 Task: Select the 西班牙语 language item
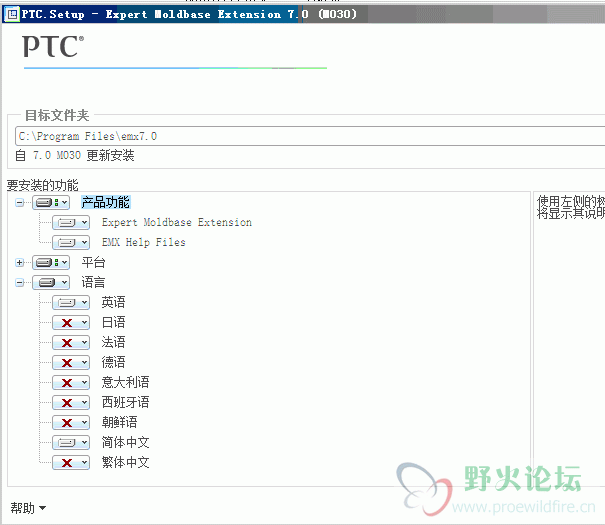[x=125, y=403]
